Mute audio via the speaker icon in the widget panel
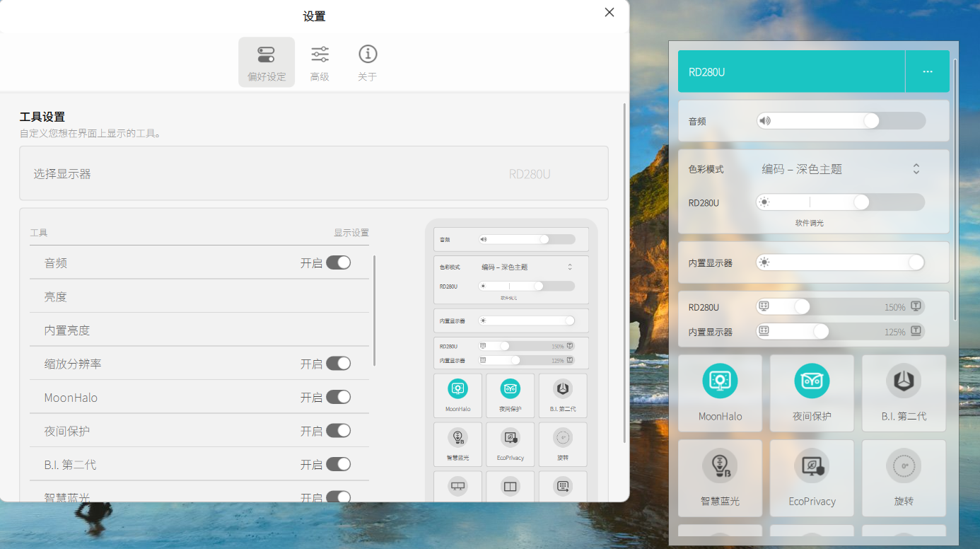 (x=764, y=121)
